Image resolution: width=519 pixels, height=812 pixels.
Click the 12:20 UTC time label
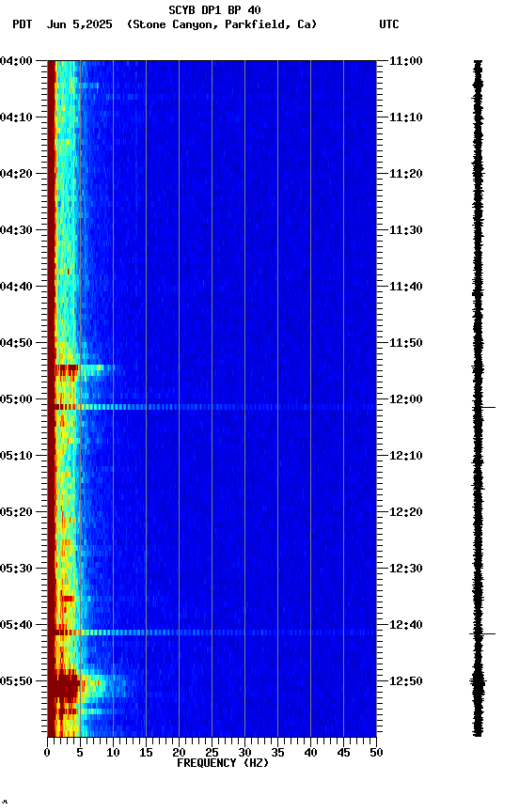[x=406, y=512]
